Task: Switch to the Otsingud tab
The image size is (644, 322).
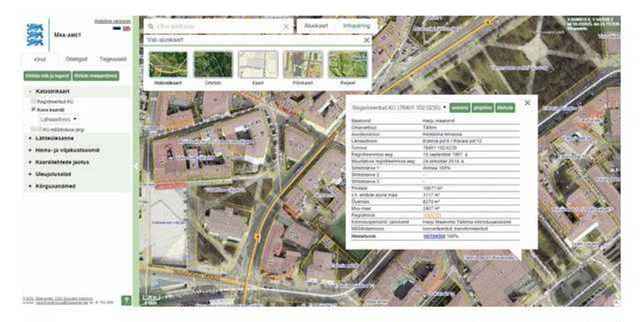Action: pos(76,59)
